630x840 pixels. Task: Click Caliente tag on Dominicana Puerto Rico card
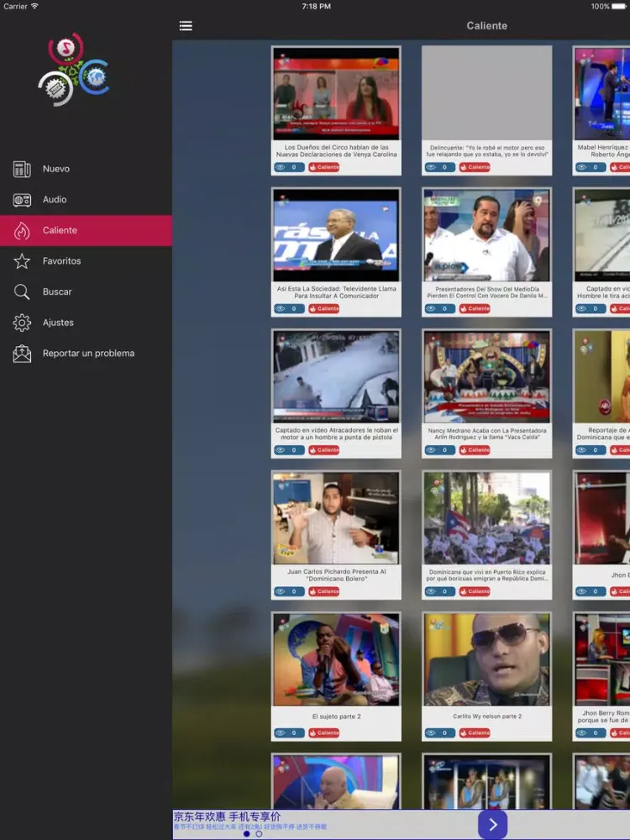coord(475,591)
